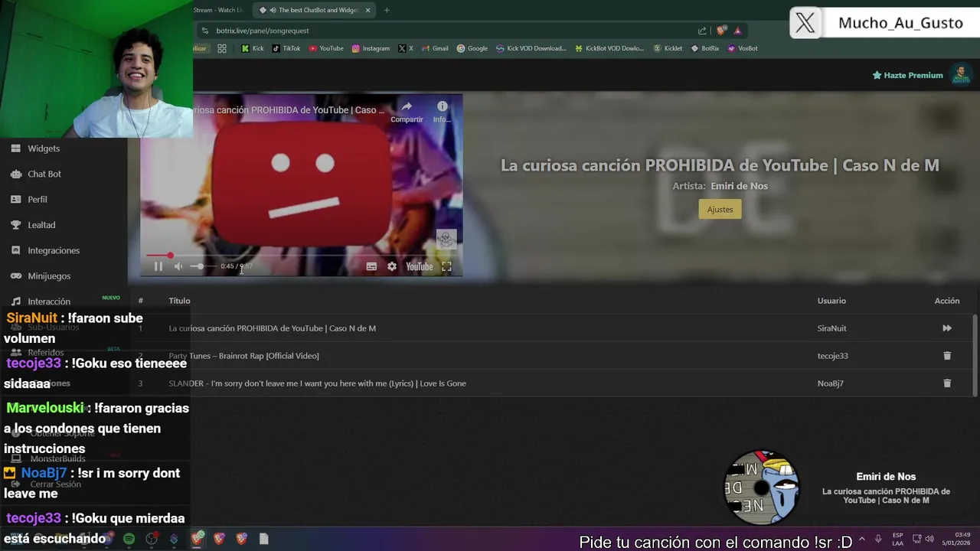This screenshot has height=551, width=980.
Task: Open Perfil in the sidebar
Action: point(38,199)
